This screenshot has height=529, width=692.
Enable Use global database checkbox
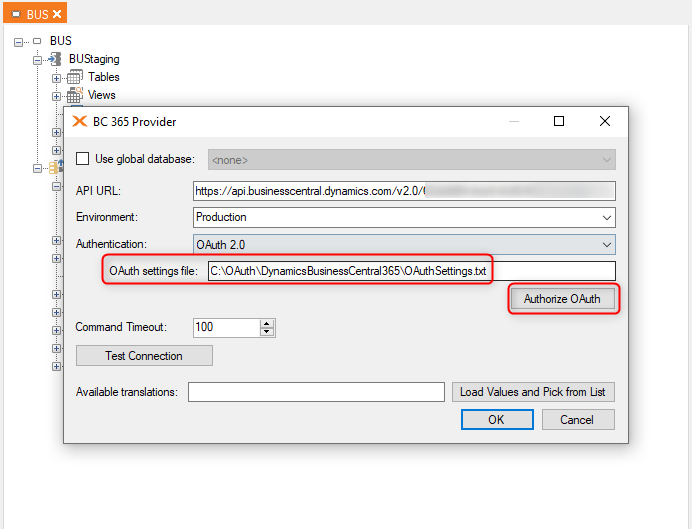83,159
